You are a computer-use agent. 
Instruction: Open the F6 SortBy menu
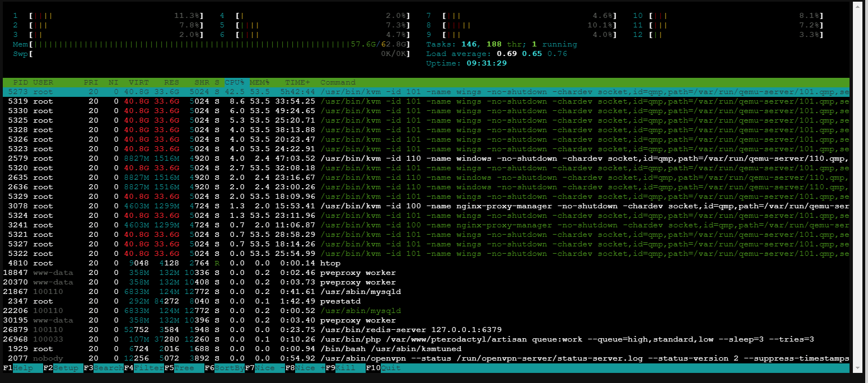[x=230, y=368]
